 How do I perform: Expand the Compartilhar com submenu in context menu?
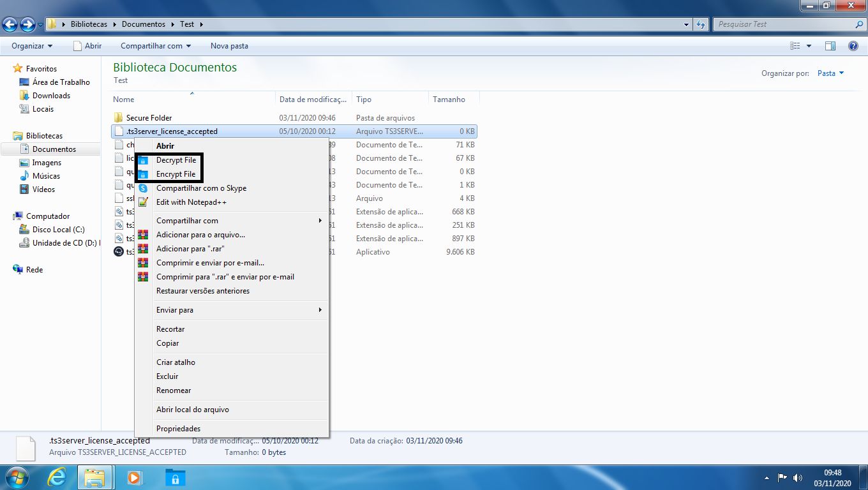(x=232, y=221)
